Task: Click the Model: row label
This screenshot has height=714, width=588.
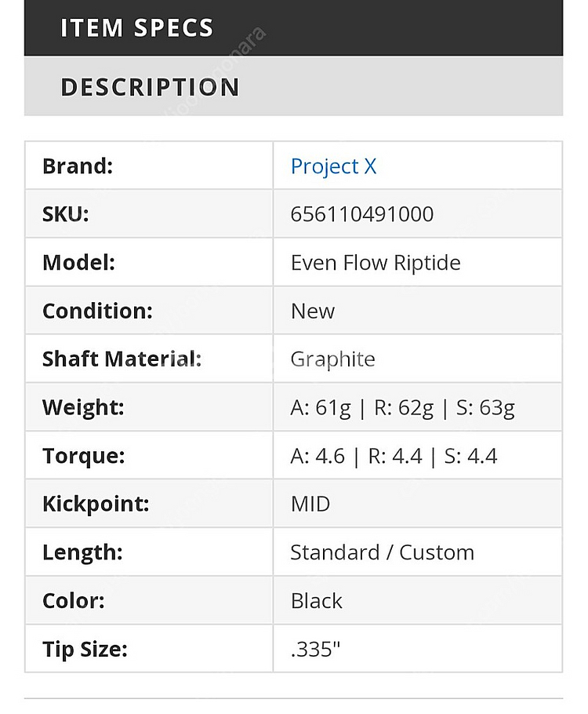Action: coord(78,263)
